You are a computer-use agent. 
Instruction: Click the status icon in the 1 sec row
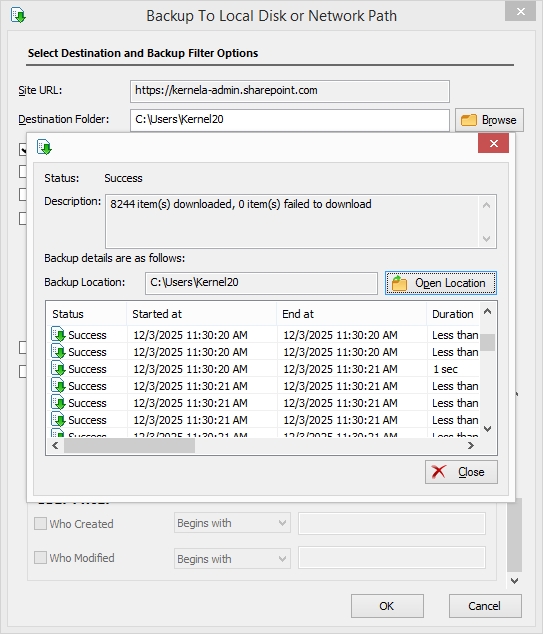(58, 369)
